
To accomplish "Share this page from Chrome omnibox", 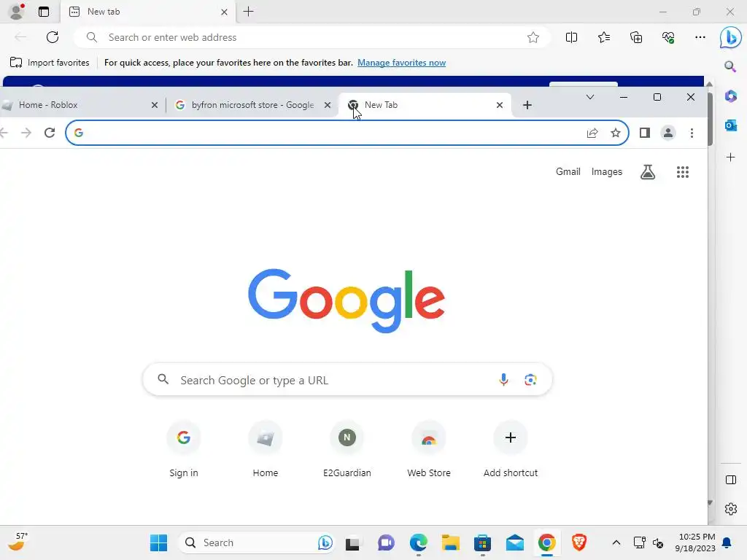I will (592, 133).
